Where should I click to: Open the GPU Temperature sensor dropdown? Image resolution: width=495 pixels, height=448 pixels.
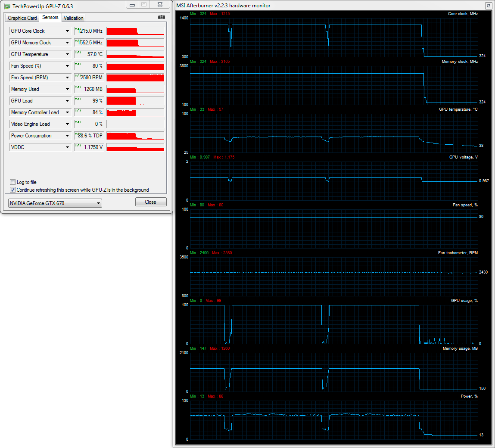[68, 54]
